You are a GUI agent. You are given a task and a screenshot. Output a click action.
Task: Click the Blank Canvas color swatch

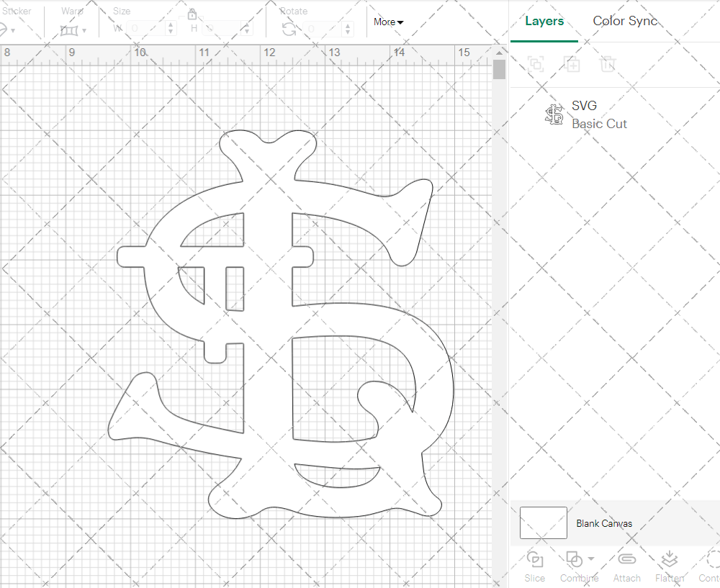543,523
